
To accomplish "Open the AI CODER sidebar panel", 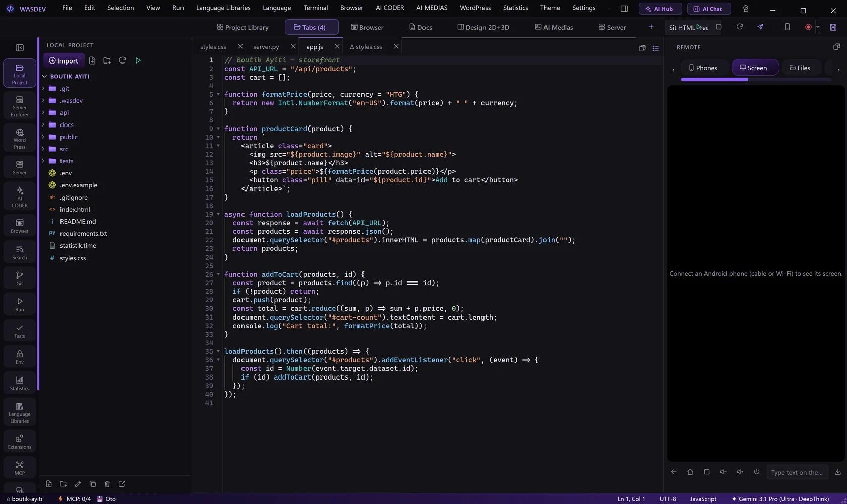I will tap(20, 197).
